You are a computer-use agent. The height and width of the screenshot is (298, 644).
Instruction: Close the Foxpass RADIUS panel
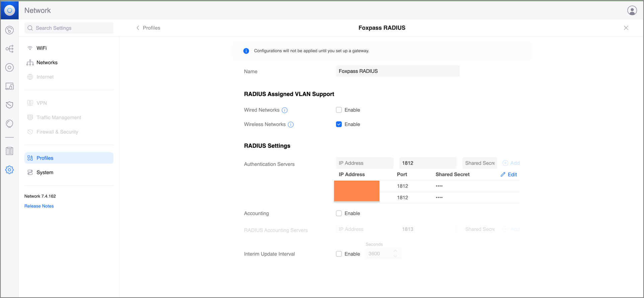(x=626, y=28)
